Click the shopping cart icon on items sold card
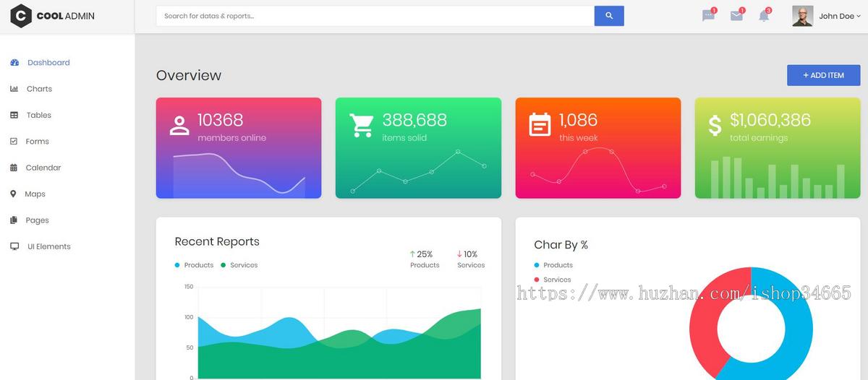Viewport: 868px width, 380px height. [x=361, y=125]
